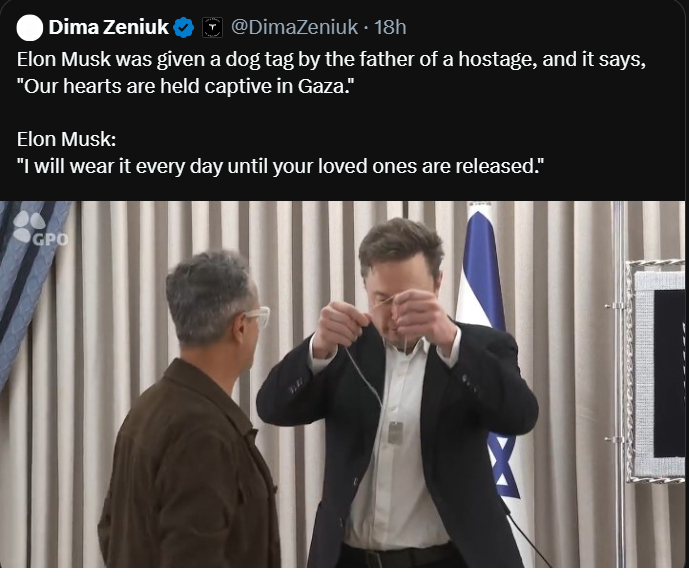Click the Star of David on flag
This screenshot has width=689, height=568.
pyautogui.click(x=504, y=467)
